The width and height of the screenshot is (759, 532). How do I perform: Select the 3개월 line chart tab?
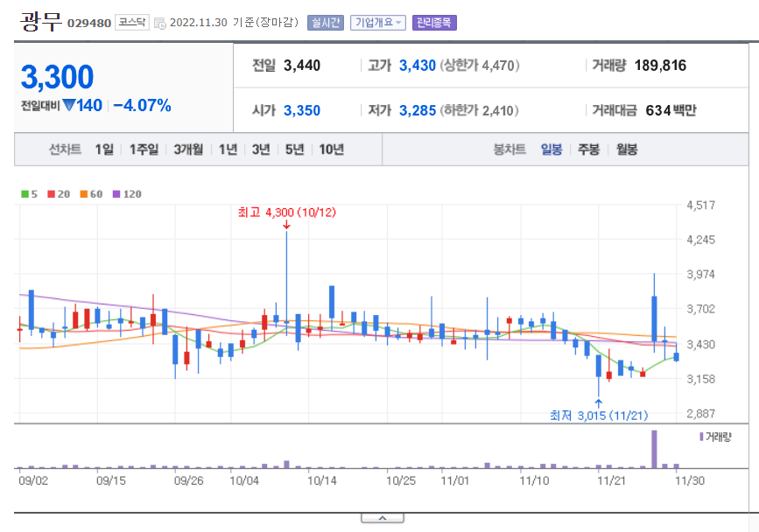188,150
